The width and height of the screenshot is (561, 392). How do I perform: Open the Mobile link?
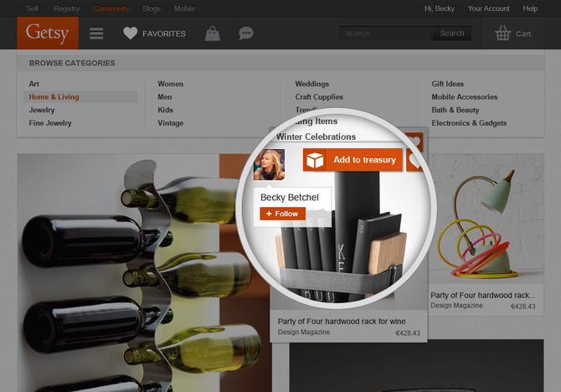pos(184,8)
